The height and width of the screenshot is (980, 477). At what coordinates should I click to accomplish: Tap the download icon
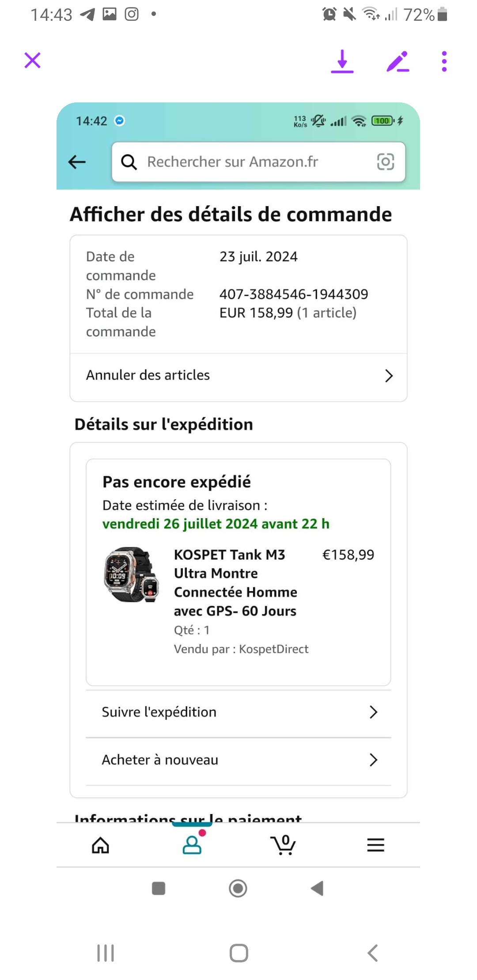click(x=342, y=61)
